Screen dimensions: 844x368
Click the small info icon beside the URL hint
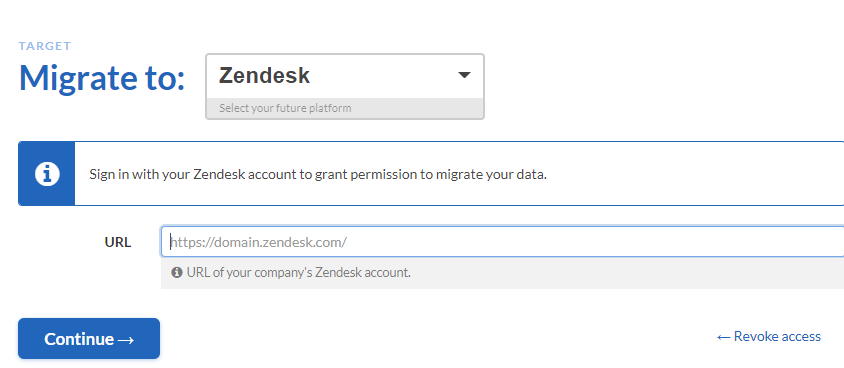pos(177,272)
